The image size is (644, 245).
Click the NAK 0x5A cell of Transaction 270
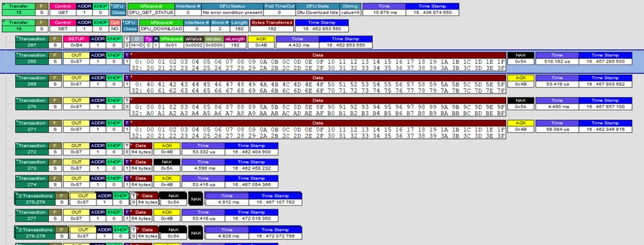(520, 104)
